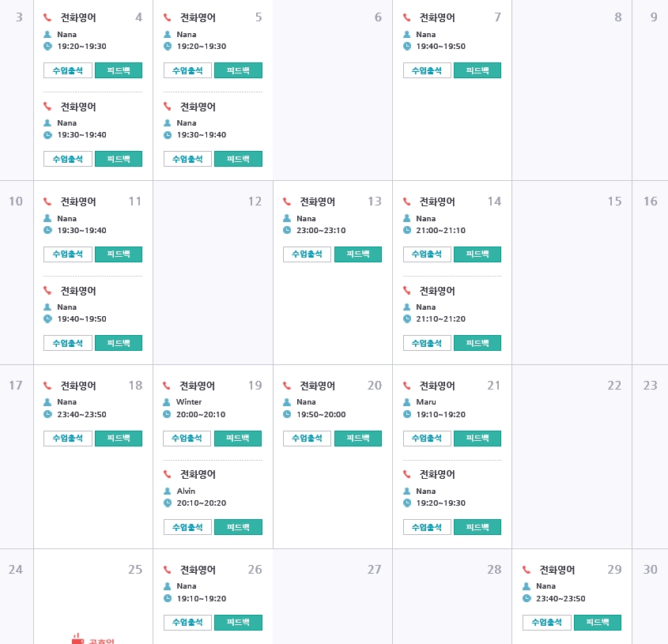668x644 pixels.
Task: Open 피드백 for Alvin's 20:10 class
Action: (x=238, y=527)
